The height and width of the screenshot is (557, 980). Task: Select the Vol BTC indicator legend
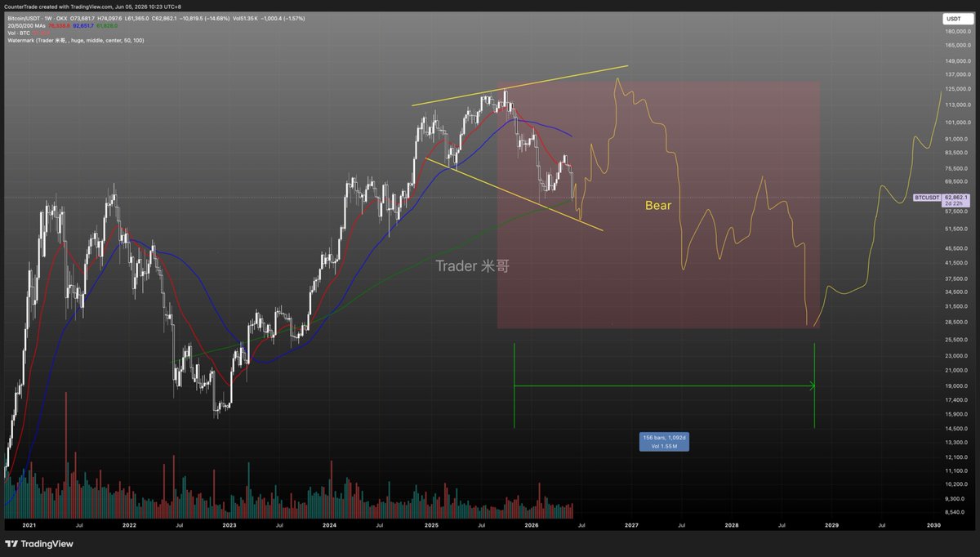[19, 33]
